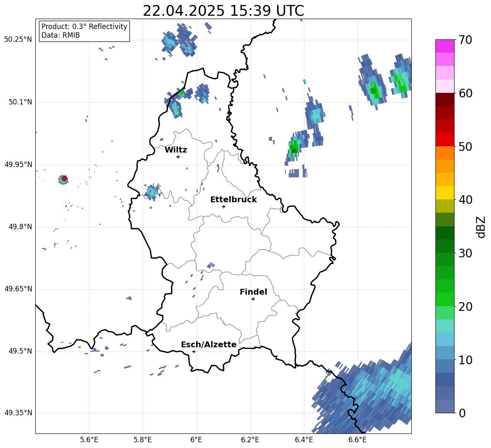Click the title '22.04.2025 15:39 UTC'

223,11
